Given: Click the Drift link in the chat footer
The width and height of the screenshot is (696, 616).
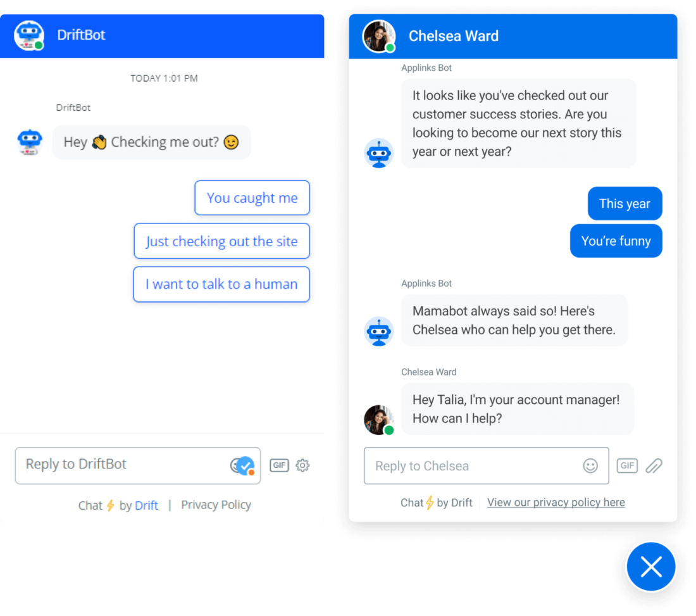Looking at the screenshot, I should tap(147, 505).
